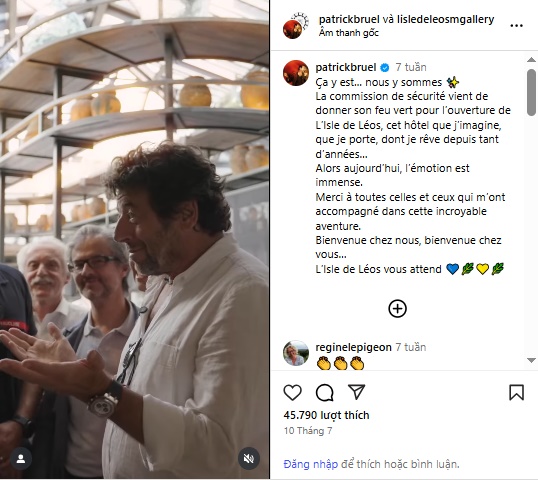The image size is (538, 480).
Task: Unmute the video with the speaker icon
Action: pyautogui.click(x=249, y=458)
